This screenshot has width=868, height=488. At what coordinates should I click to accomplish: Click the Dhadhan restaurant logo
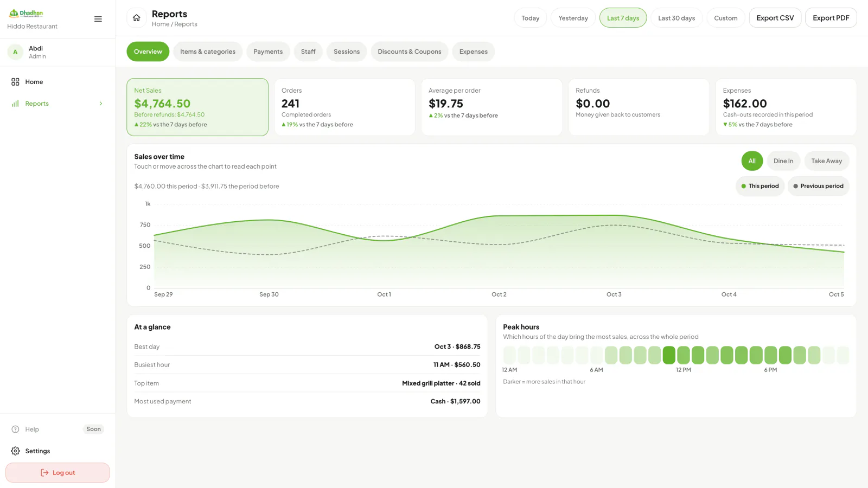(x=26, y=13)
